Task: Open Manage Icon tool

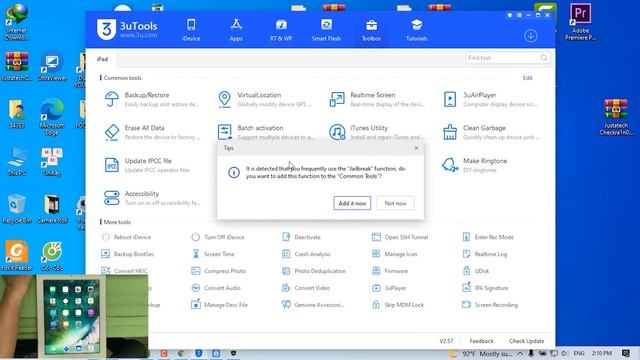Action: click(x=395, y=254)
